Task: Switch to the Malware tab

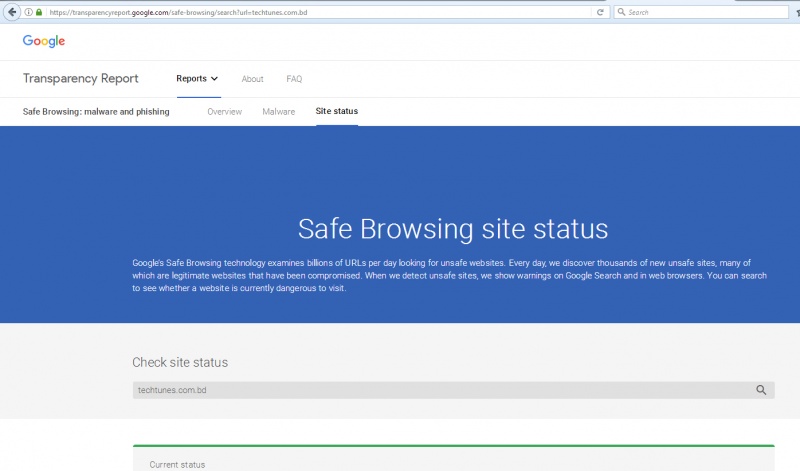Action: (x=279, y=112)
